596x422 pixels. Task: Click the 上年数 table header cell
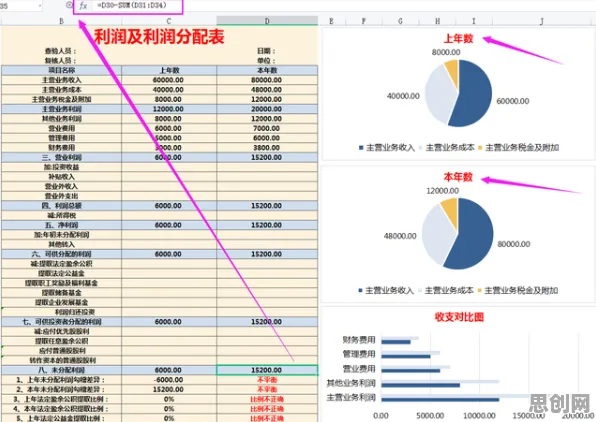(x=169, y=70)
